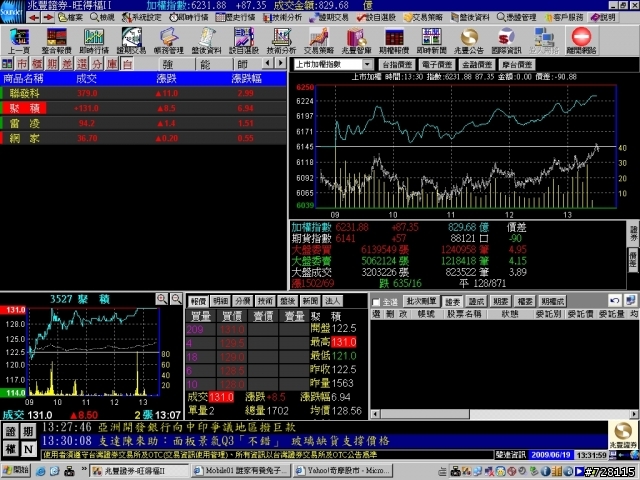Open 交易策略 large toolbar icon
This screenshot has width=640, height=480.
pos(319,41)
